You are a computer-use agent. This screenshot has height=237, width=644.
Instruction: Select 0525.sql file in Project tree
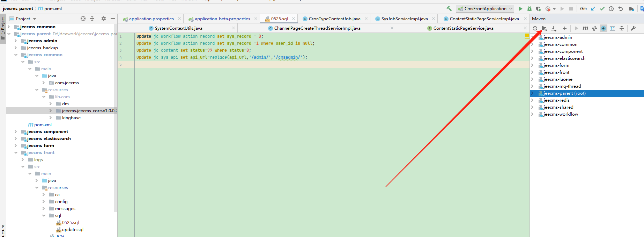[67, 223]
